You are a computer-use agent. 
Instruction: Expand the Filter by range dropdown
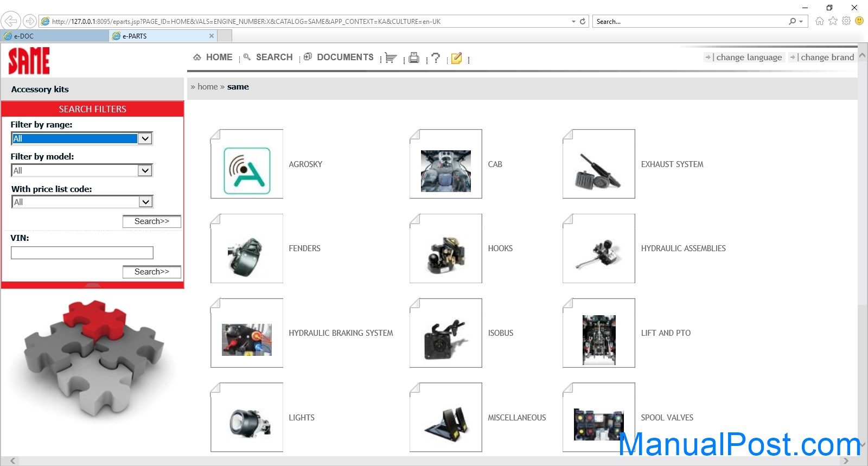coord(145,138)
